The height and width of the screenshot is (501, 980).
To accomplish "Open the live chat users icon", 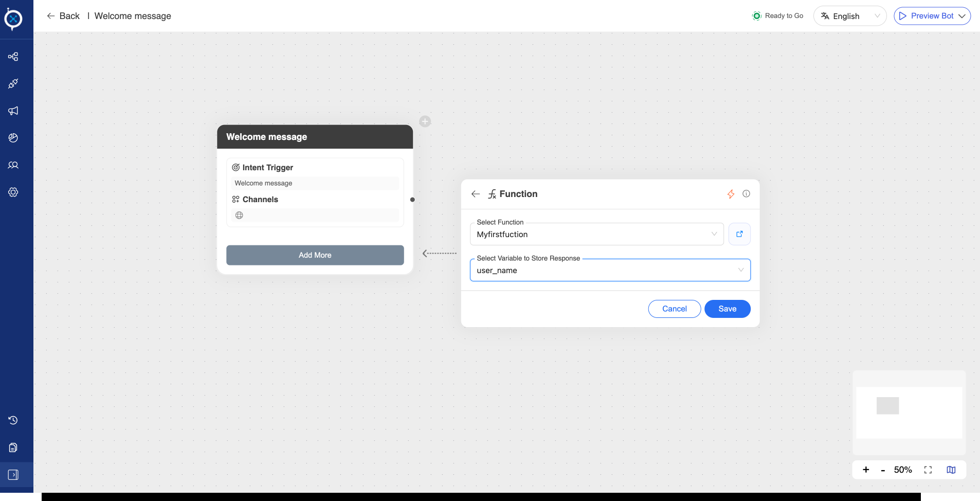I will (x=13, y=165).
